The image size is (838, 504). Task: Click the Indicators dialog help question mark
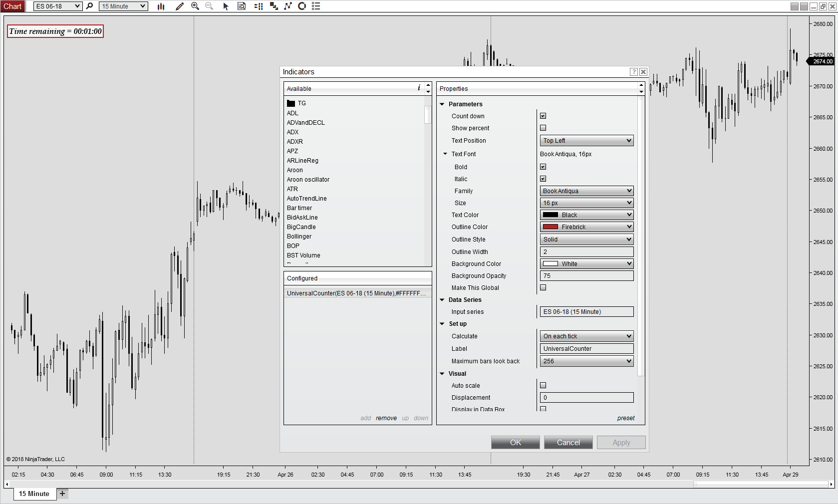click(634, 72)
